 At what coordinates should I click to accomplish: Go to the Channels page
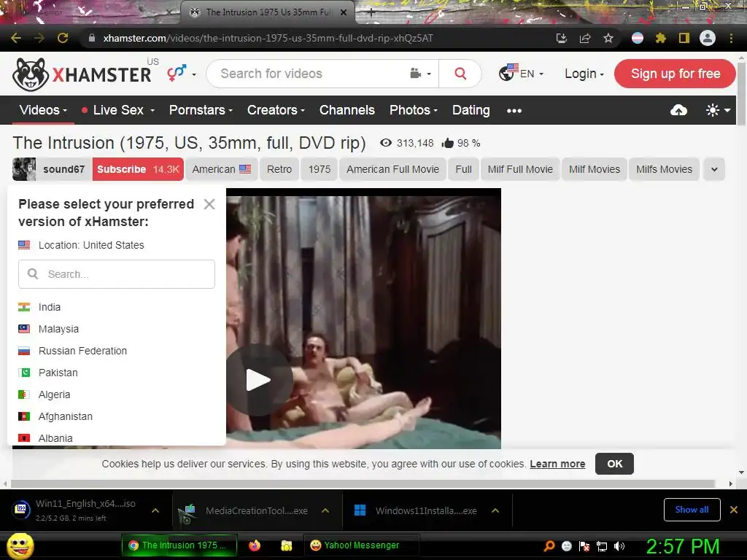click(x=347, y=110)
